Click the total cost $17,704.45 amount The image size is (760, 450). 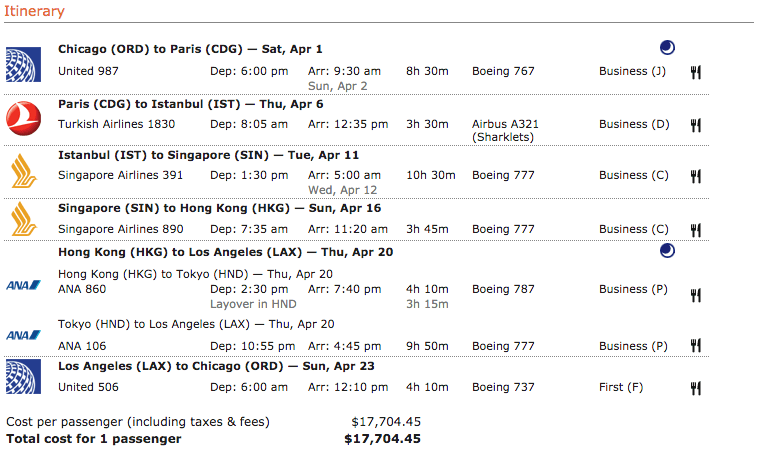coord(382,439)
